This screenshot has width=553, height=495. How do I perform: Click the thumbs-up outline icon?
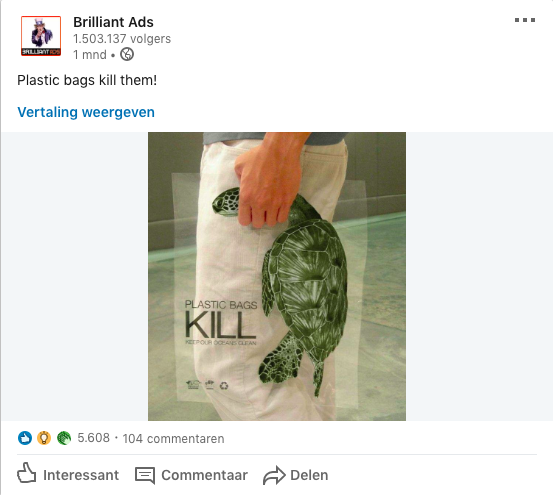coord(26,473)
